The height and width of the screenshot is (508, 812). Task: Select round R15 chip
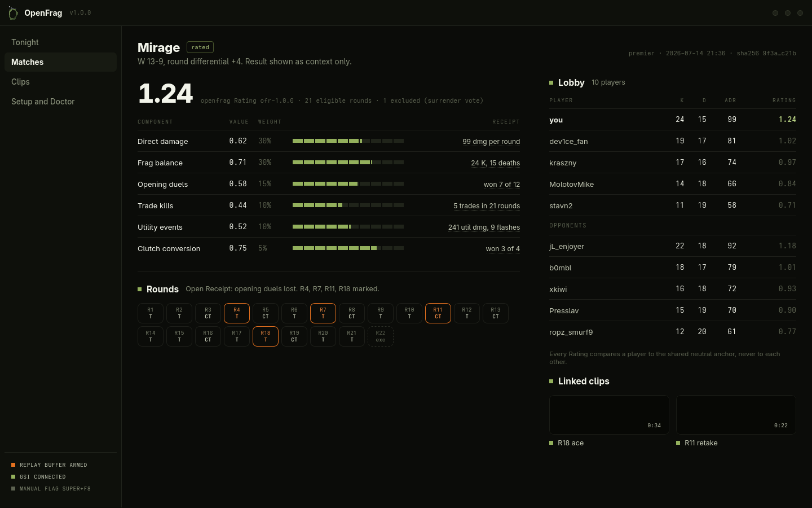coord(179,336)
